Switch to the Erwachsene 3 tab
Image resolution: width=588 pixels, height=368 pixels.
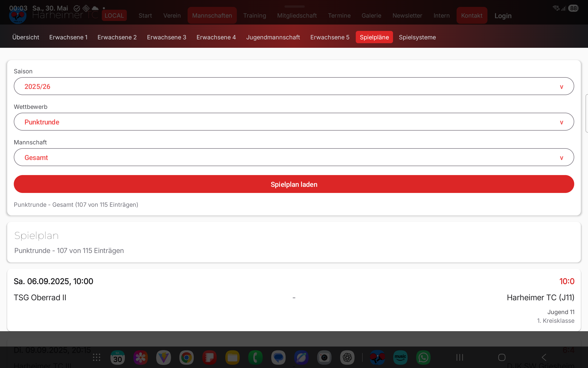point(167,37)
